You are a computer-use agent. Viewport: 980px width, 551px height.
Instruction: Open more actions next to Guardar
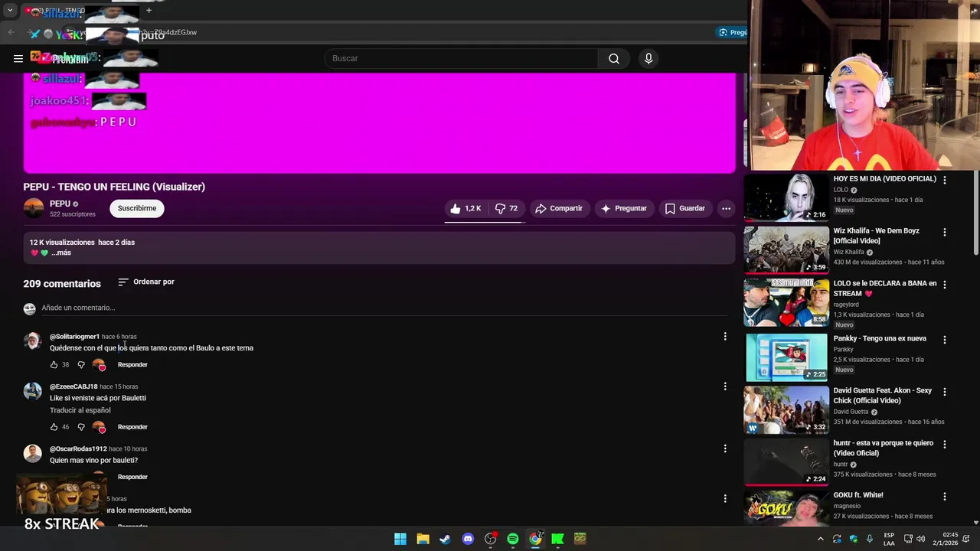coord(726,208)
